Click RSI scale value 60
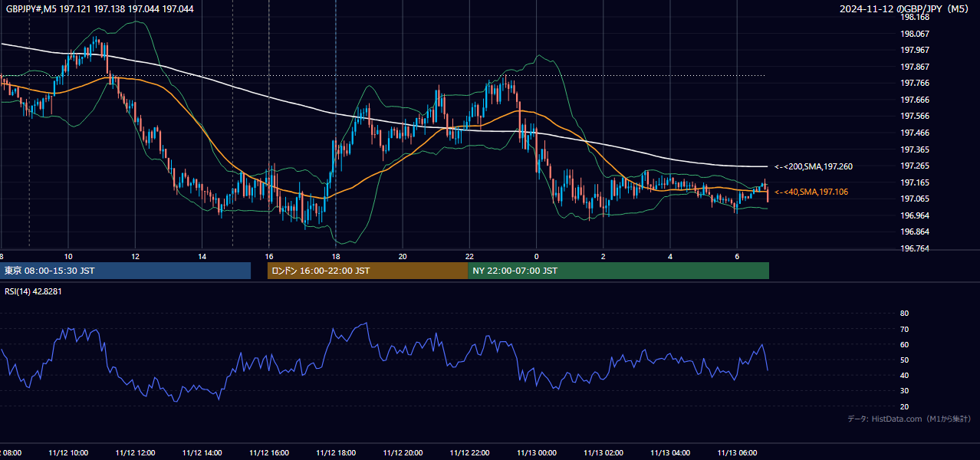 [904, 344]
